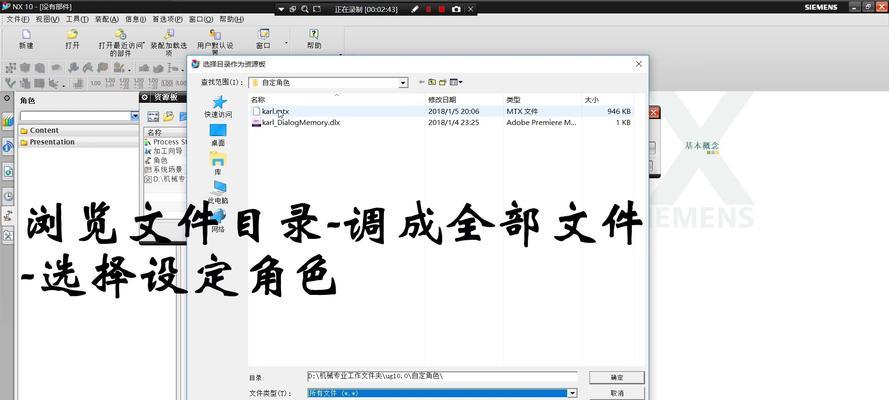Go to 库 libraries in file dialog sidebar

(218, 164)
